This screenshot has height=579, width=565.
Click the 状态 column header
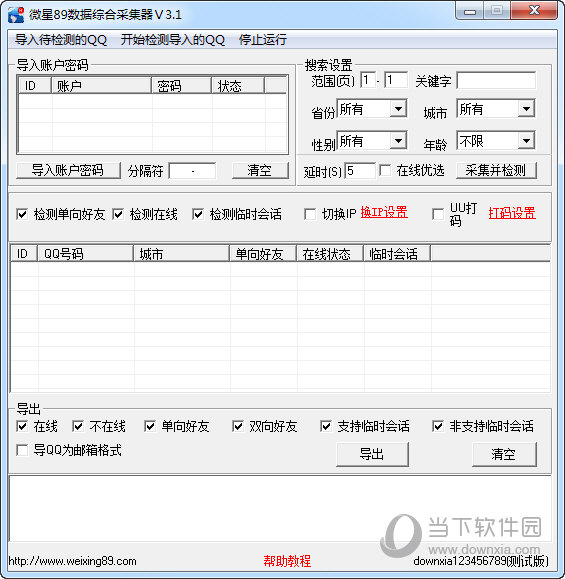(x=238, y=86)
